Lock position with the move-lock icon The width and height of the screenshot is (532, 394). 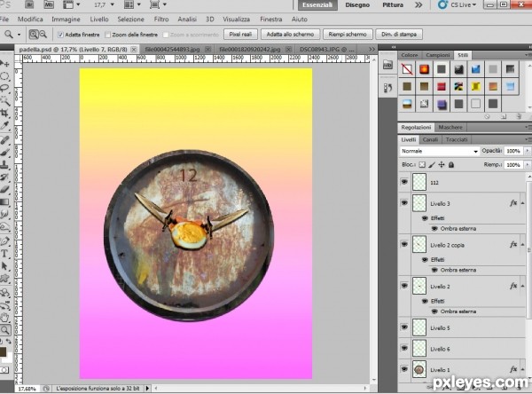pyautogui.click(x=442, y=165)
